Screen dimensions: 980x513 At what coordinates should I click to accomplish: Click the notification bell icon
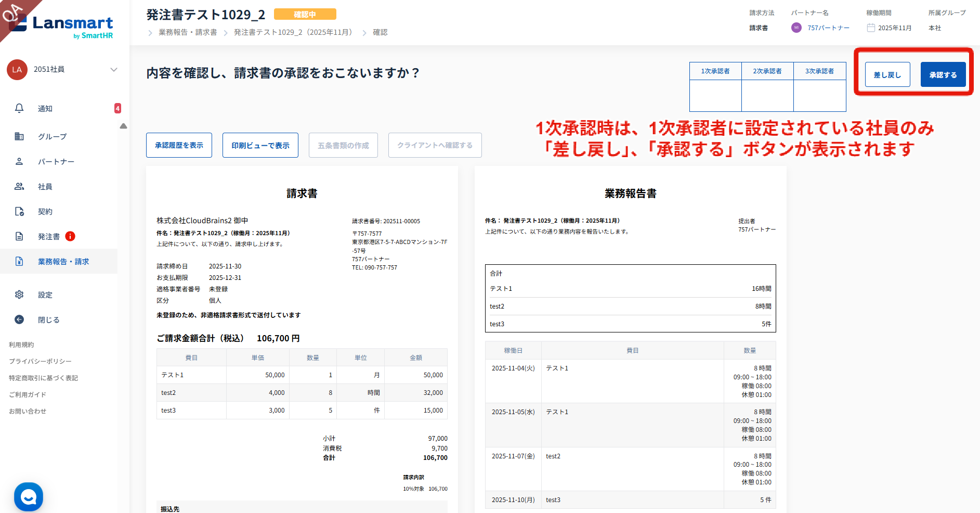pyautogui.click(x=19, y=108)
